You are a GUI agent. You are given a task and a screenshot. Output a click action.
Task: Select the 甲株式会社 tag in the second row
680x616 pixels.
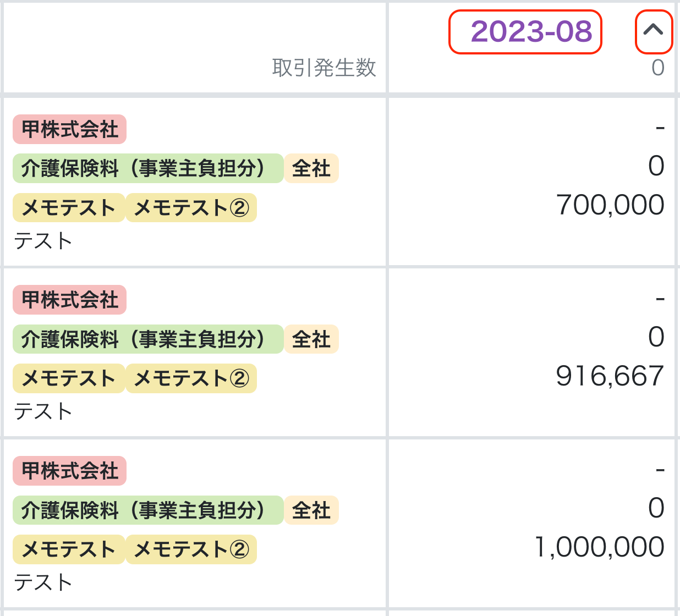70,300
